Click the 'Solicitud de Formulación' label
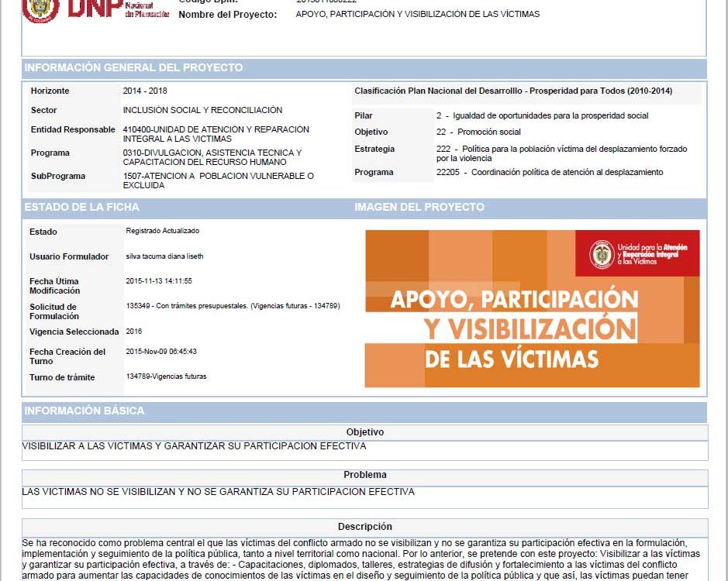This screenshot has width=728, height=581. click(x=54, y=311)
